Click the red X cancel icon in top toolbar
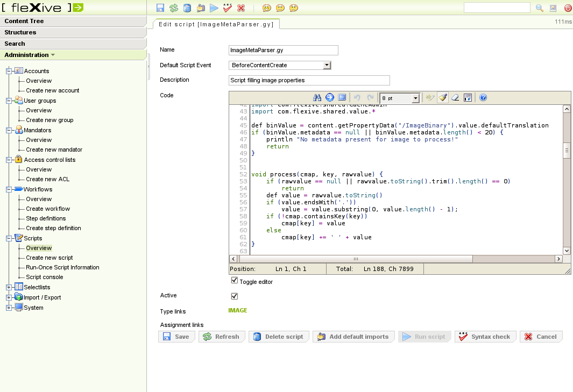Viewport: 573px width, 392px height. pos(241,8)
